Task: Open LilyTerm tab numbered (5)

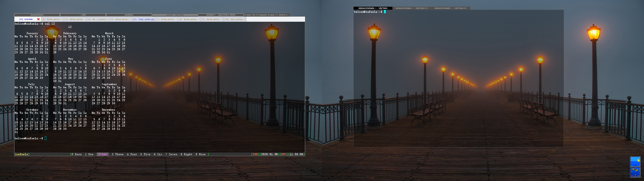Action: pyautogui.click(x=121, y=19)
